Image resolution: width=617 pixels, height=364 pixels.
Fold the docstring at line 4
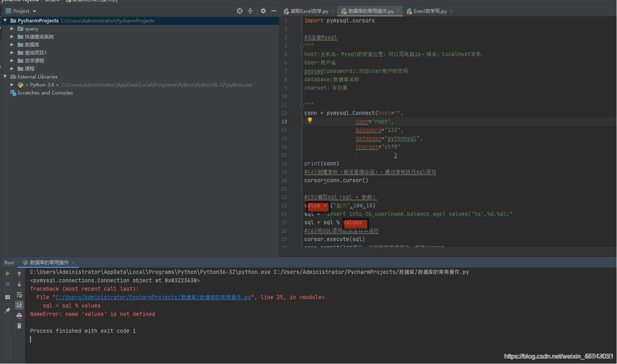(x=301, y=46)
